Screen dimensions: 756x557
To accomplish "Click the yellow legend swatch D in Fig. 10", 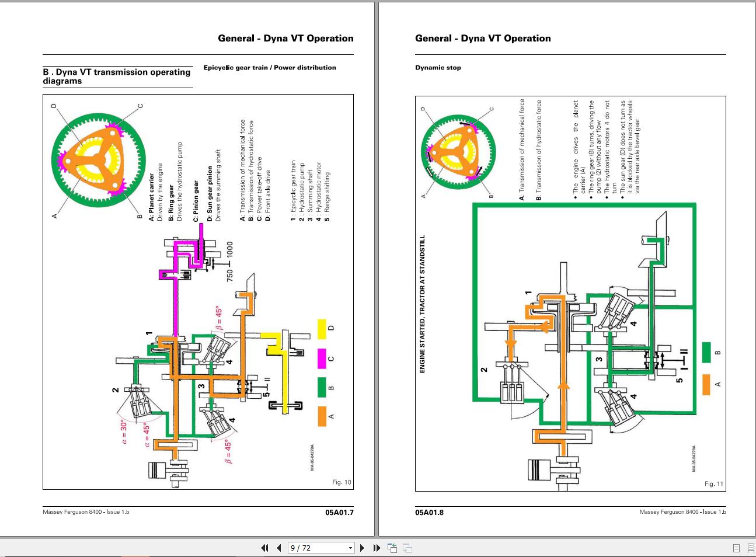I will tap(322, 329).
